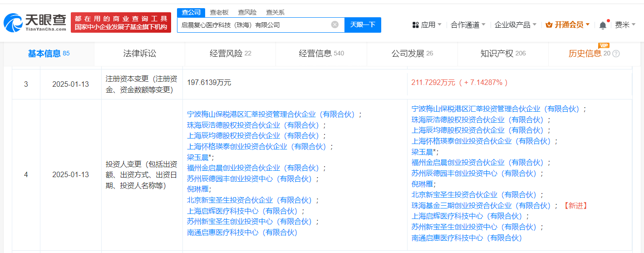Select the 查公司 search tab
Screen dimensions: 644x253
tap(191, 12)
